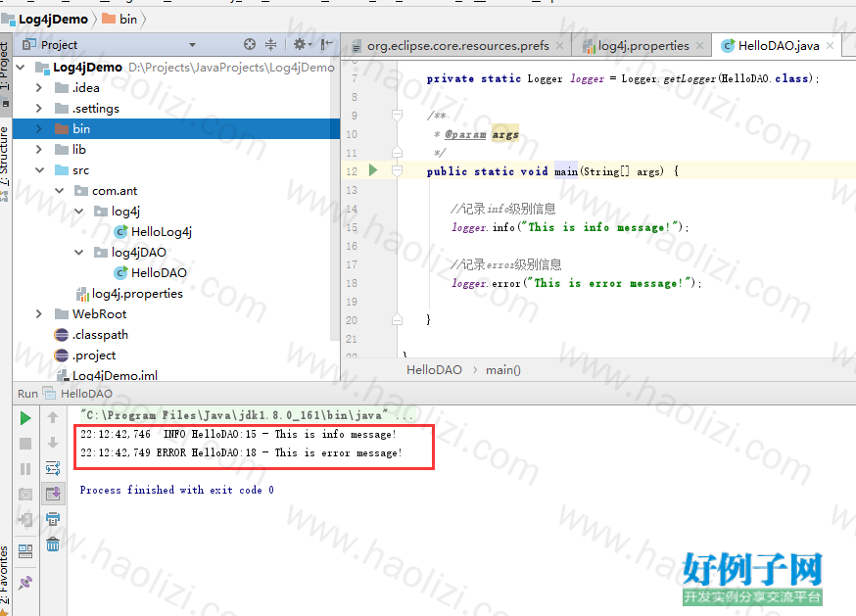Viewport: 856px width, 616px height.
Task: Rerun HelloDAO with green play button
Action: tap(25, 418)
